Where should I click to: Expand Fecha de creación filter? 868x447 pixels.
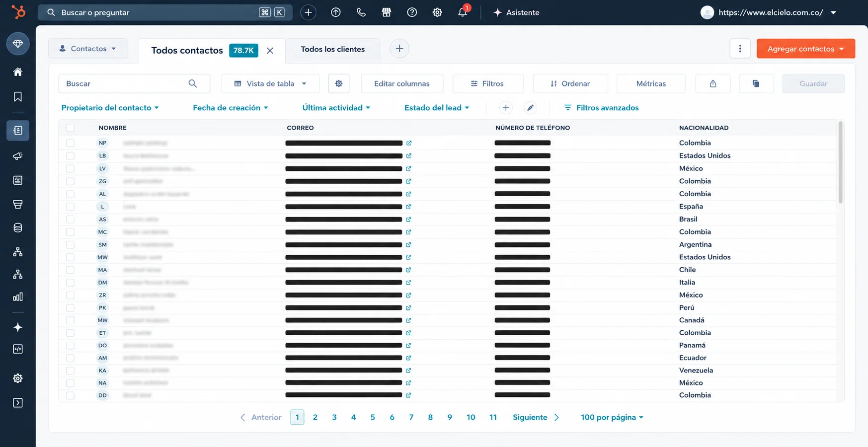(x=231, y=108)
